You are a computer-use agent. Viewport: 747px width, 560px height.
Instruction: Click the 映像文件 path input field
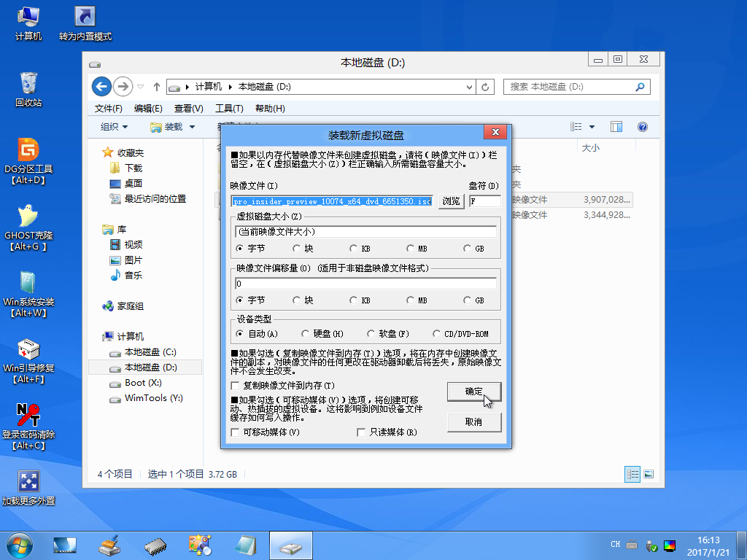click(332, 201)
